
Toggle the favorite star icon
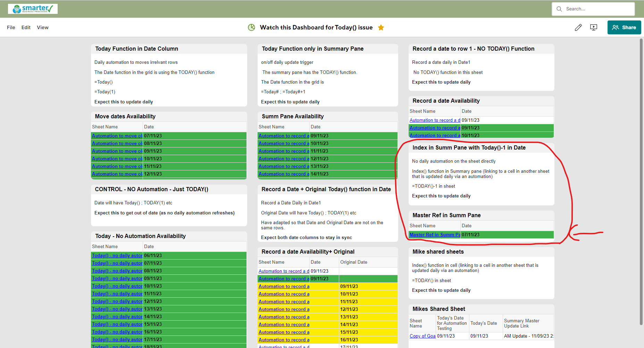coord(381,27)
